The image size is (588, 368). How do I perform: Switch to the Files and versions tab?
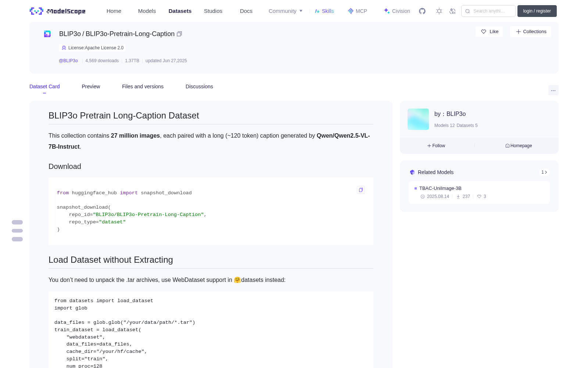pos(143,86)
